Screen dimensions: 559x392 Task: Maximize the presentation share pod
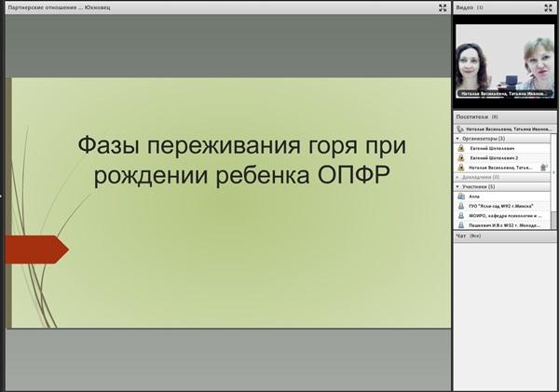(443, 7)
